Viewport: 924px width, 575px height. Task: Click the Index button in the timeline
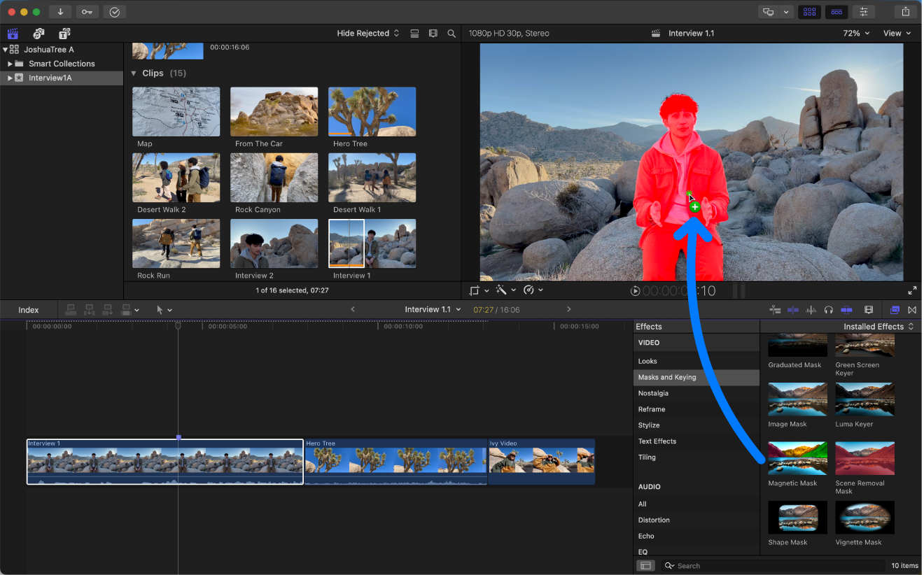[28, 310]
